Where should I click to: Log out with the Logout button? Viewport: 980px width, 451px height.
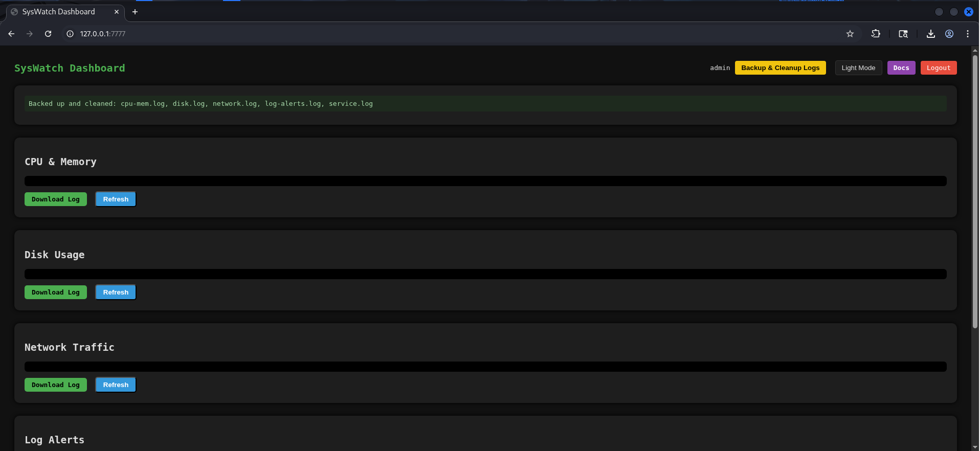938,68
